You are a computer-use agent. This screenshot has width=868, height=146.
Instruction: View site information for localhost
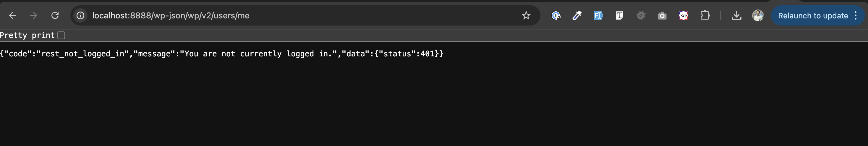tap(80, 15)
